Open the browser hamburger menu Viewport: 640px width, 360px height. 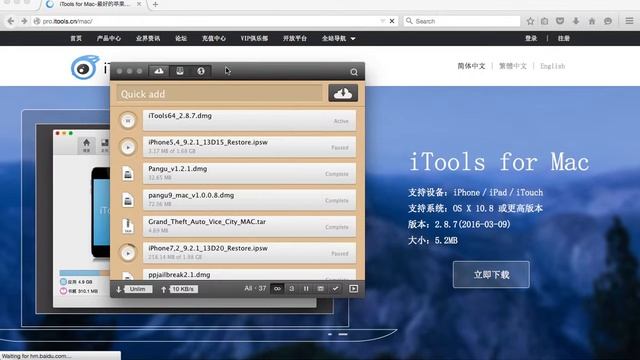tap(629, 21)
